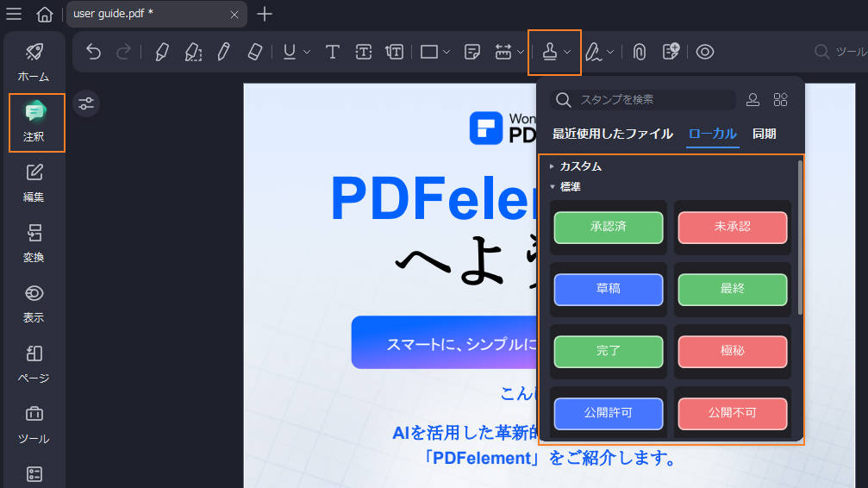Open the 編集 sidebar section
Image resolution: width=868 pixels, height=488 pixels.
click(x=34, y=183)
